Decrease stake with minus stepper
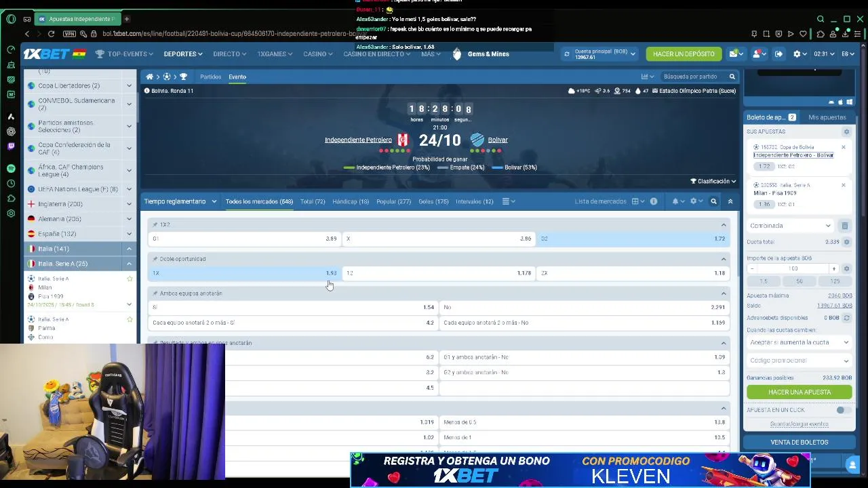 [751, 268]
